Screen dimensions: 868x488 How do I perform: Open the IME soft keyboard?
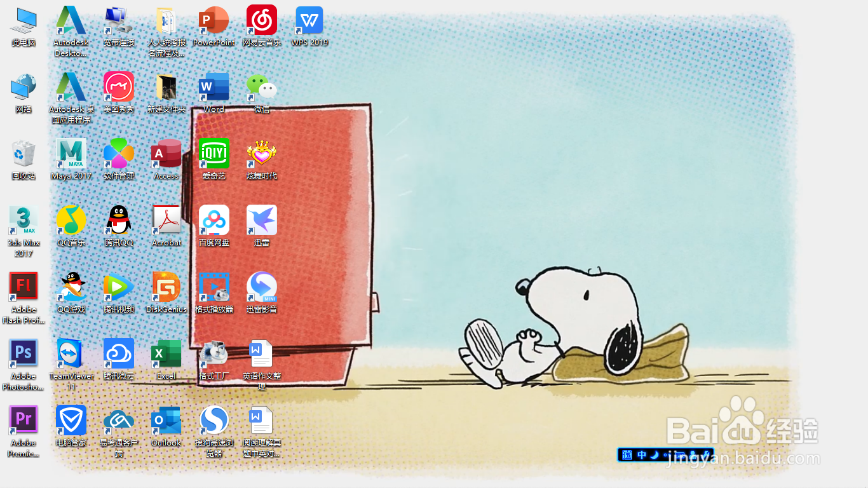[x=680, y=455]
